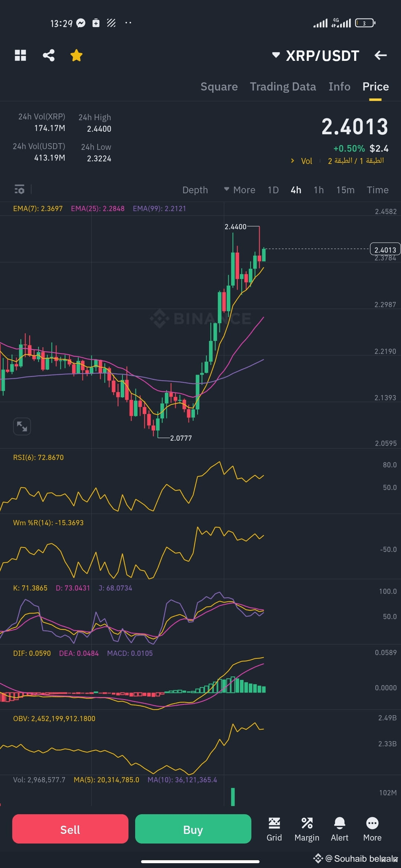This screenshot has width=401, height=868.
Task: Tap the +0.50% change percentage
Action: coord(349,149)
